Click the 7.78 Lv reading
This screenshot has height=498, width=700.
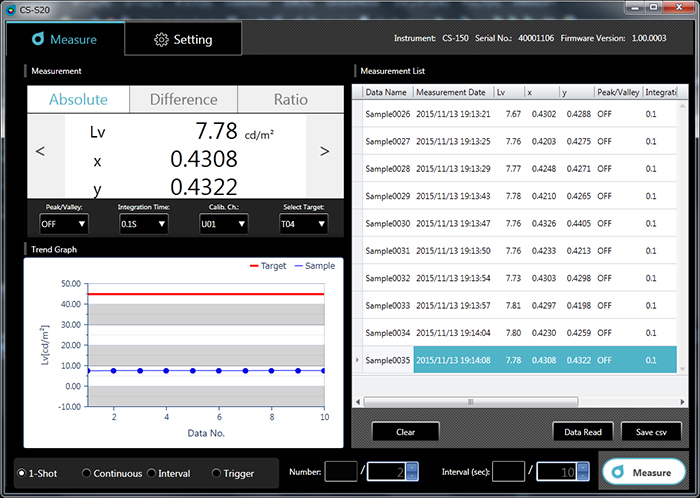click(216, 131)
